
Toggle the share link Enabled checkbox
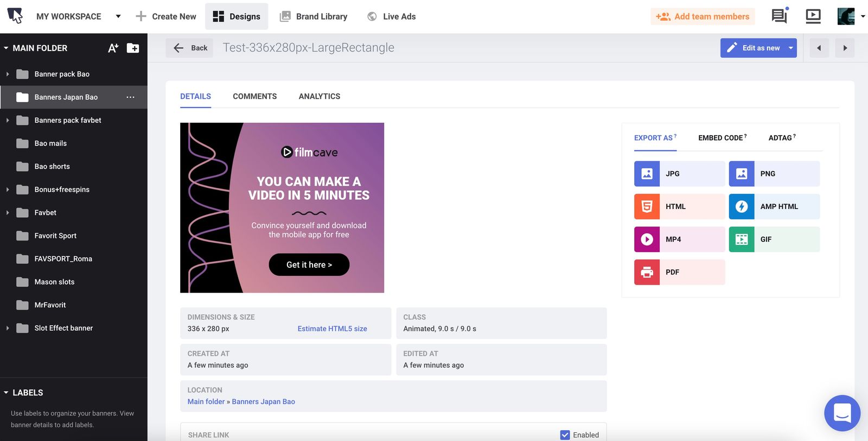[565, 435]
